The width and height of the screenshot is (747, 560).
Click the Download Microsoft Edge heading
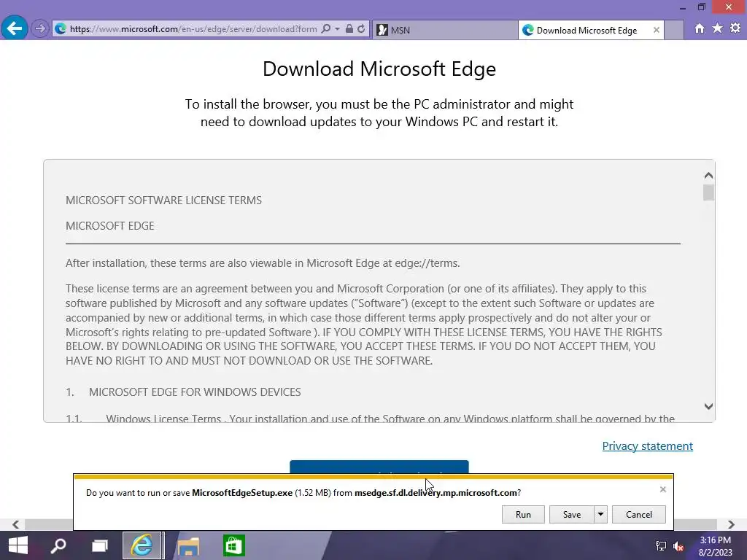379,69
